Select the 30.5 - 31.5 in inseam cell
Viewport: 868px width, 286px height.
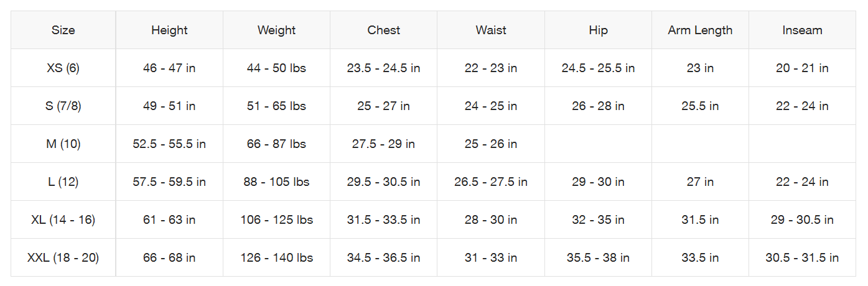pos(802,257)
